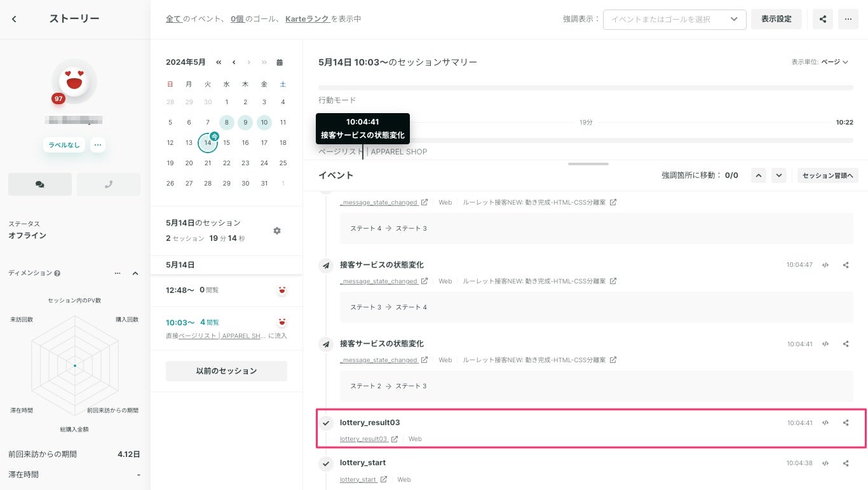Viewport: 868px width, 490px height.
Task: Click the 0個 goals filter link
Action: pyautogui.click(x=238, y=19)
